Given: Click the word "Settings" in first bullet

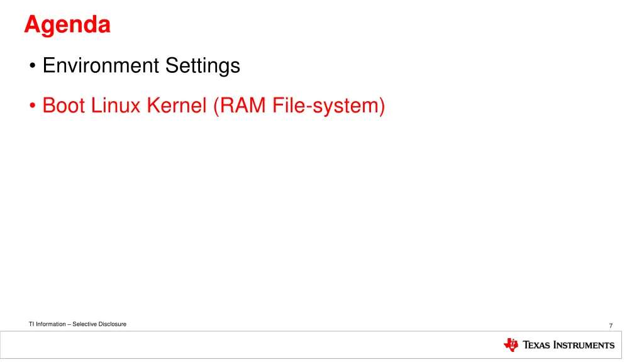Looking at the screenshot, I should tap(203, 66).
